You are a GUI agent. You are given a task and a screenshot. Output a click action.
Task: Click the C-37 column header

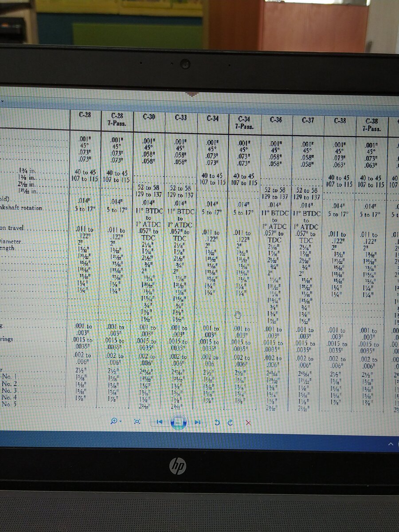click(x=308, y=120)
